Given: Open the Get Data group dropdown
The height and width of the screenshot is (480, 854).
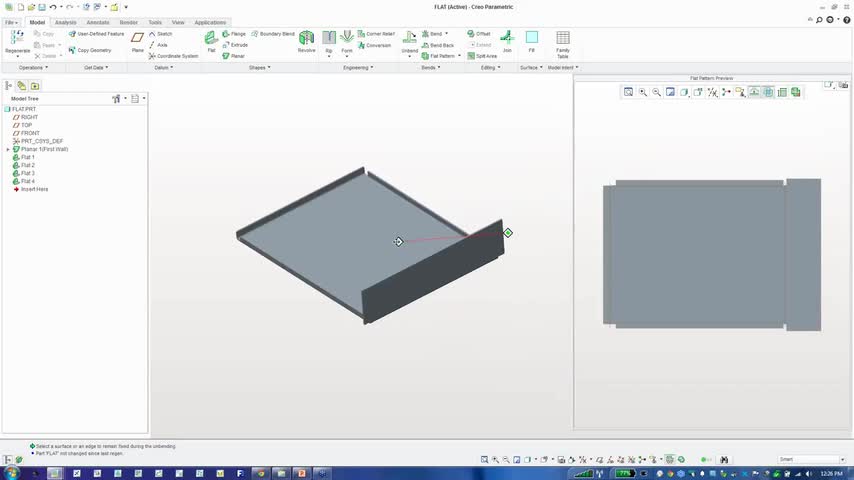Looking at the screenshot, I should (96, 68).
